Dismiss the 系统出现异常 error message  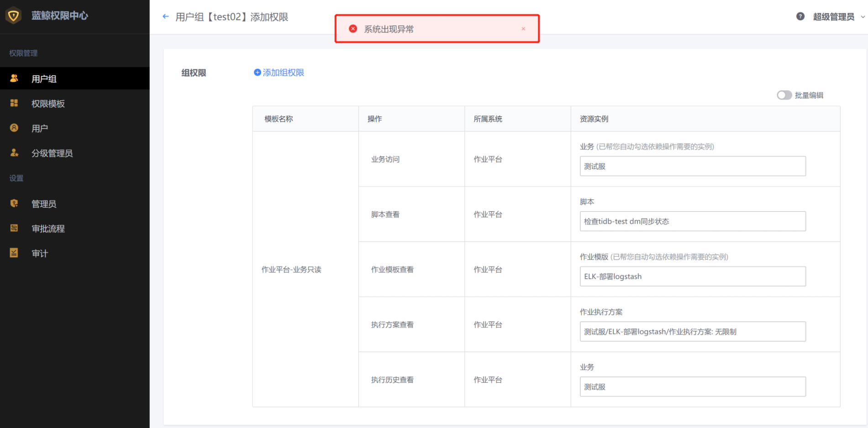(523, 28)
